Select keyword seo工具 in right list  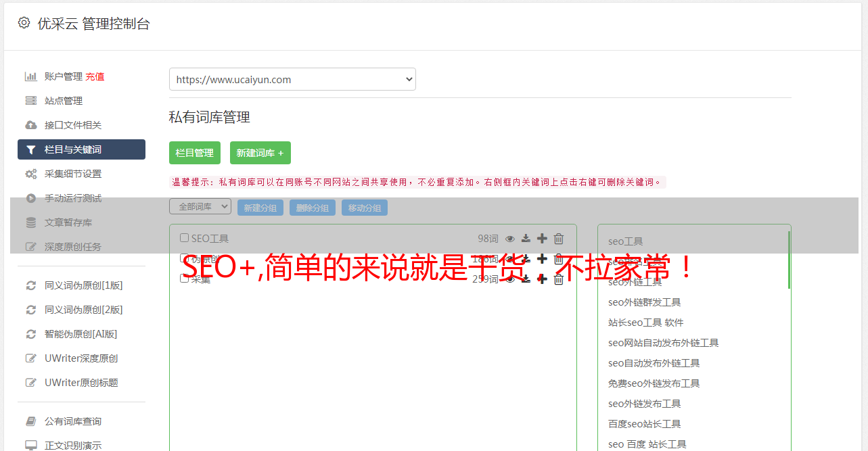tap(626, 241)
